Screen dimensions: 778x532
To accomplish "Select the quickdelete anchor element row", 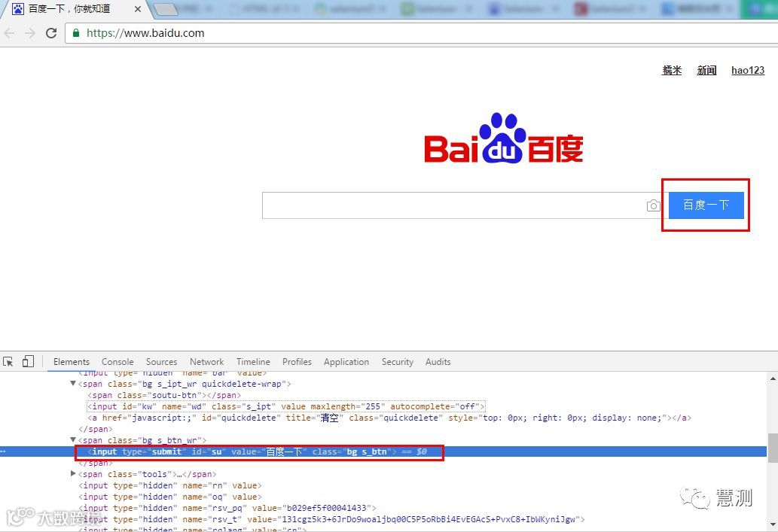I will click(389, 418).
